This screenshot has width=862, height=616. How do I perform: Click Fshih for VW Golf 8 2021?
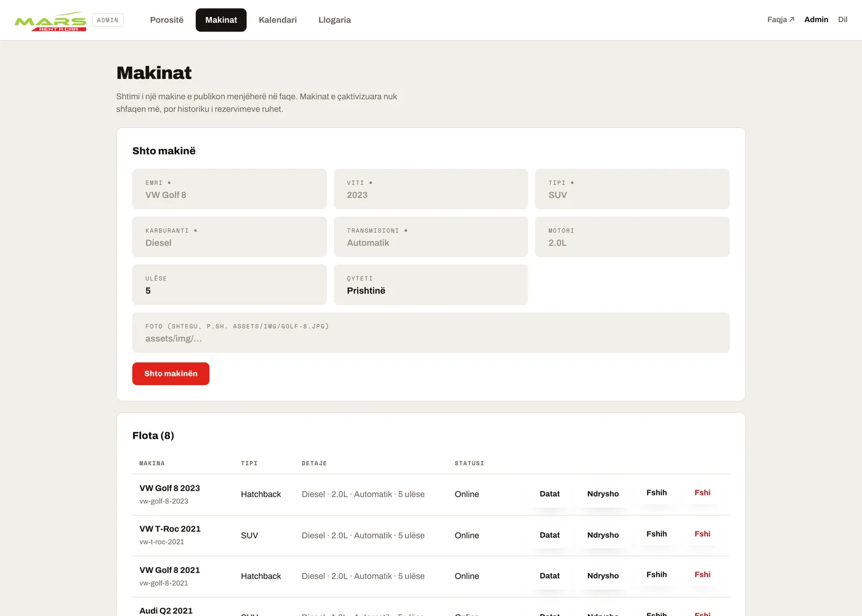(x=656, y=575)
